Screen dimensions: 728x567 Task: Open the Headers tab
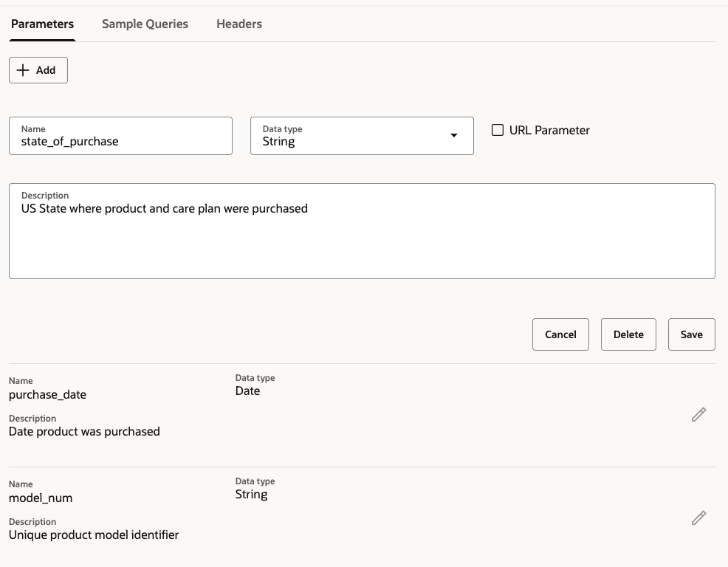(238, 24)
